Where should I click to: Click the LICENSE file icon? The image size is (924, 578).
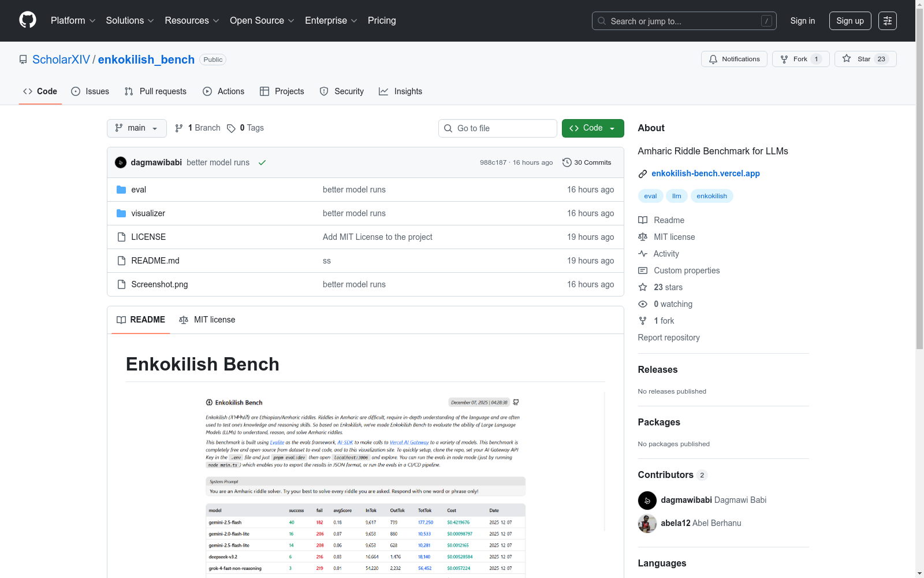[121, 237]
